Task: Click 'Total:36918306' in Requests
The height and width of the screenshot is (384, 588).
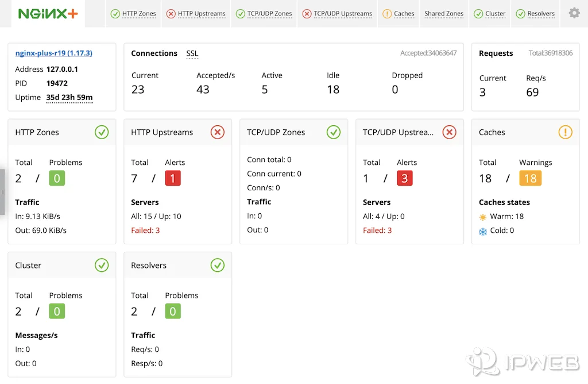Action: click(x=551, y=53)
